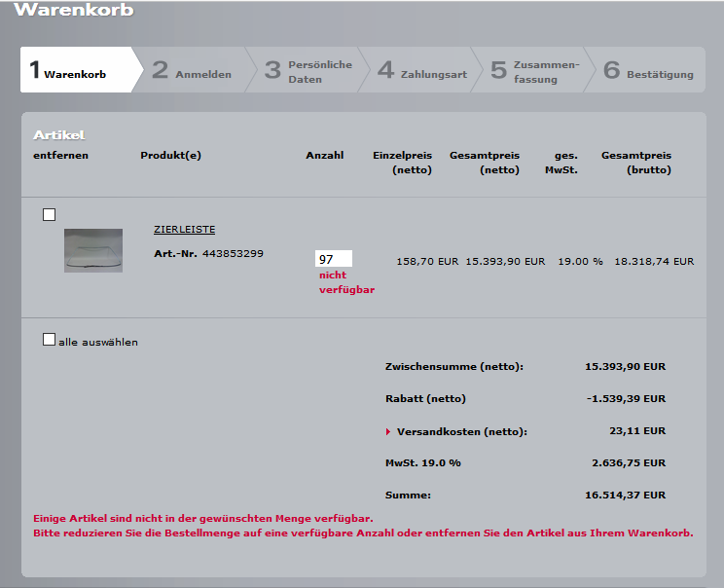The height and width of the screenshot is (588, 724).
Task: Go to step 2 Anmelden
Action: (193, 71)
